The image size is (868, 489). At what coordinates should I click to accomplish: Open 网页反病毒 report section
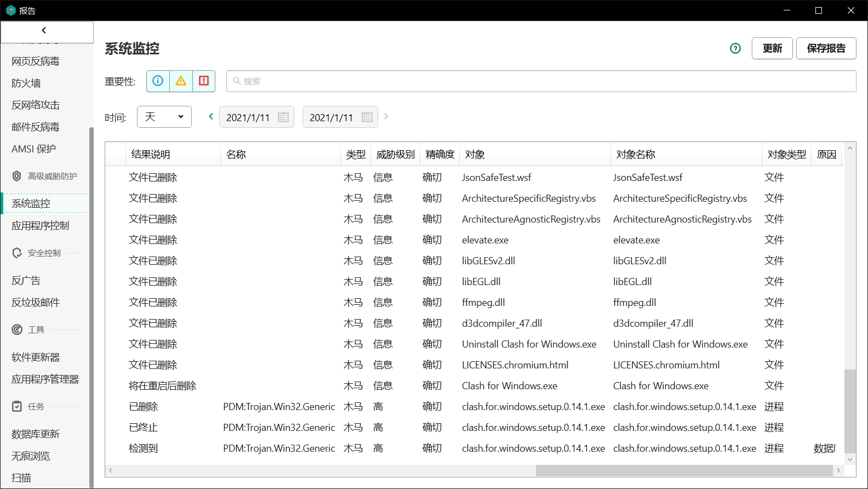pos(36,61)
